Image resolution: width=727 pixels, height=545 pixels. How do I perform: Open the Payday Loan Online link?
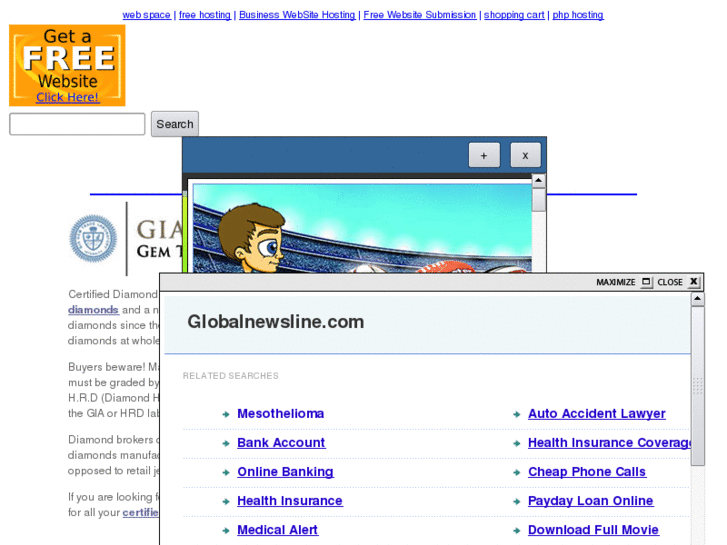pyautogui.click(x=591, y=501)
